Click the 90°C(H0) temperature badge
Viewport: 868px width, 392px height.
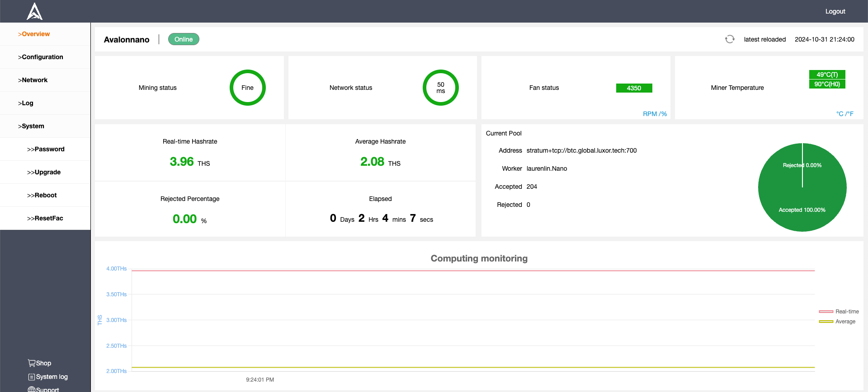[827, 84]
